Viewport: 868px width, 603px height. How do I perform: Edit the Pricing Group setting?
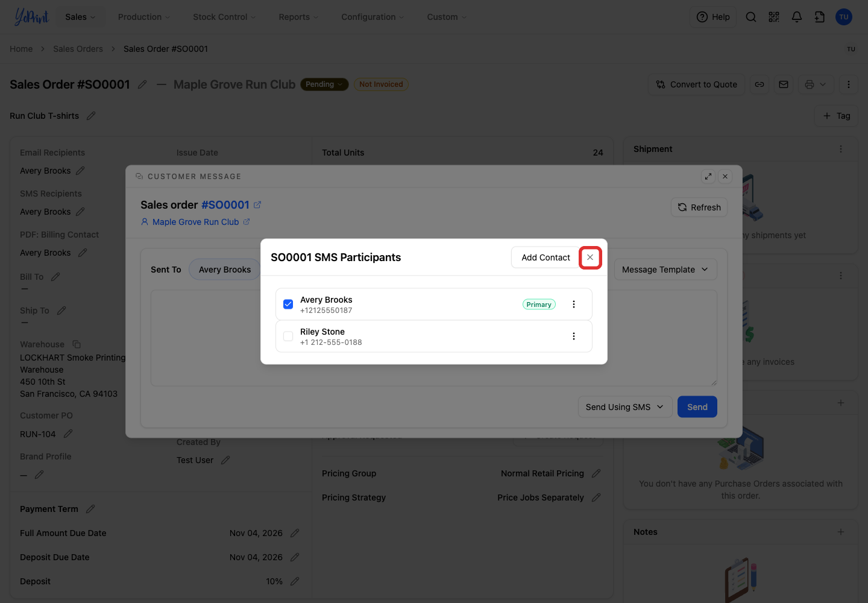pos(596,473)
